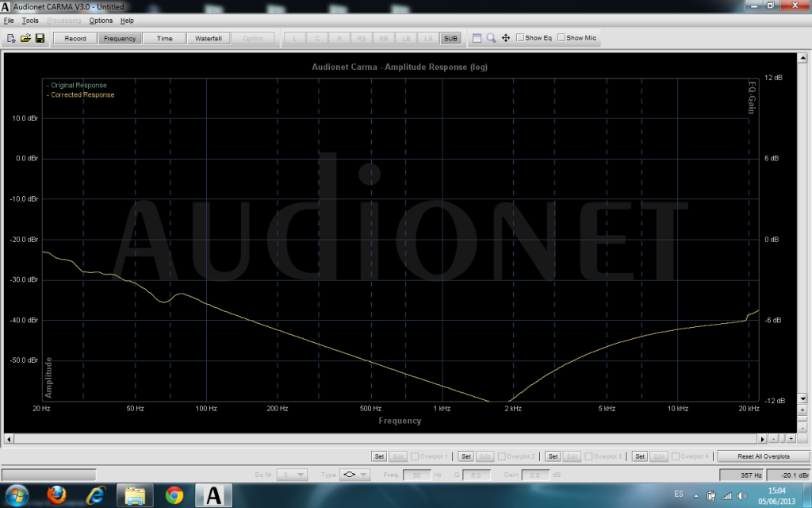Enable the Show Mic checkbox
Screen dimensions: 812x508
[561, 38]
